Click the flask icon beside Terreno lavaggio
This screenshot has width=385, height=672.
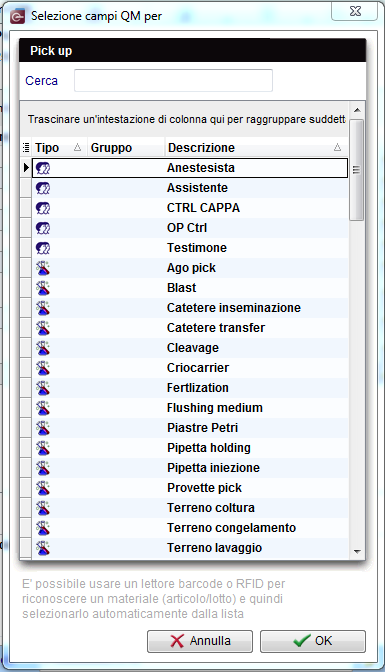[43, 548]
